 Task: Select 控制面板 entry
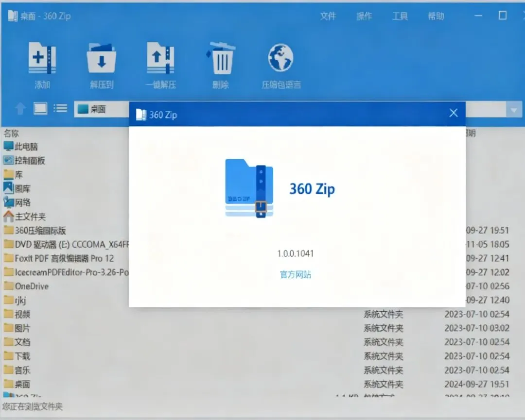click(x=24, y=161)
